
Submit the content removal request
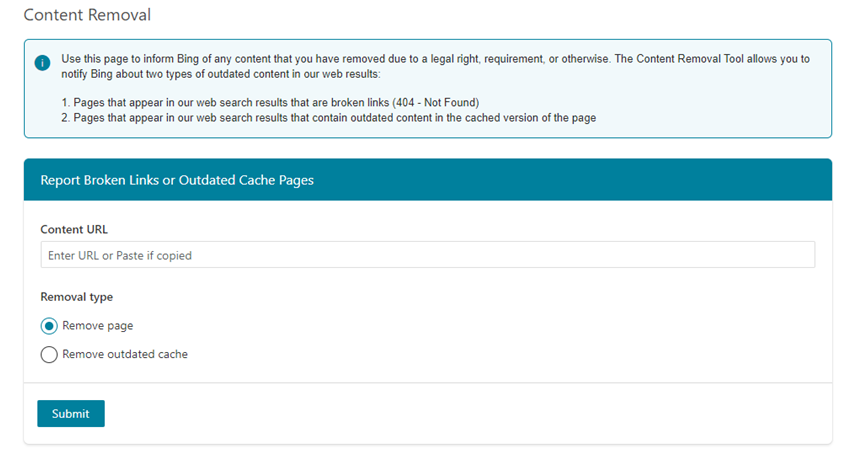click(x=71, y=414)
